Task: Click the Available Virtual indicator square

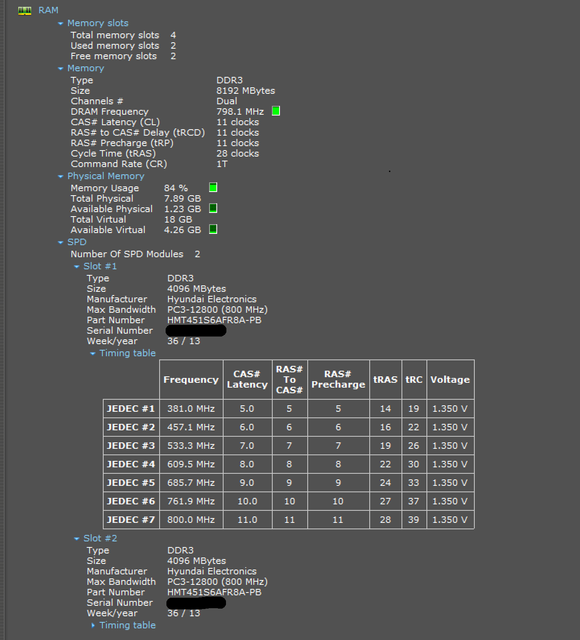Action: [x=213, y=229]
